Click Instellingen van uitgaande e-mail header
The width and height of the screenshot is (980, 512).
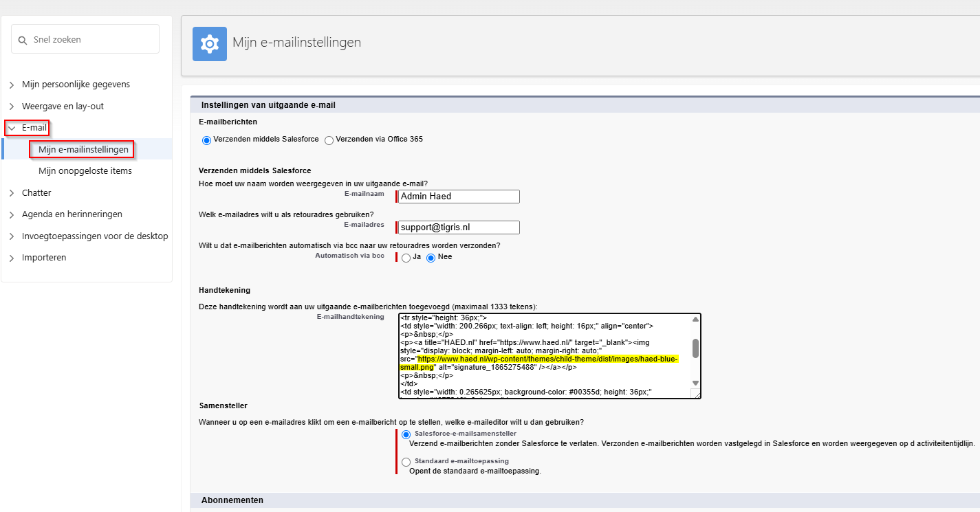[268, 105]
